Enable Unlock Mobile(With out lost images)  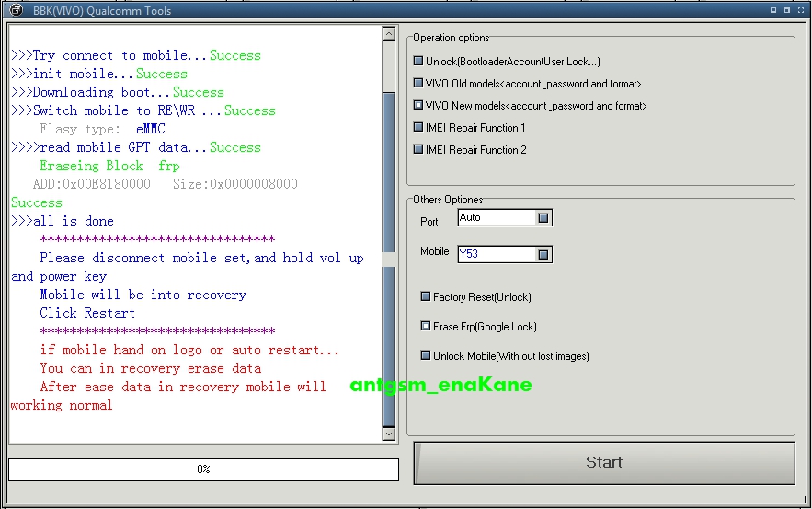(426, 355)
